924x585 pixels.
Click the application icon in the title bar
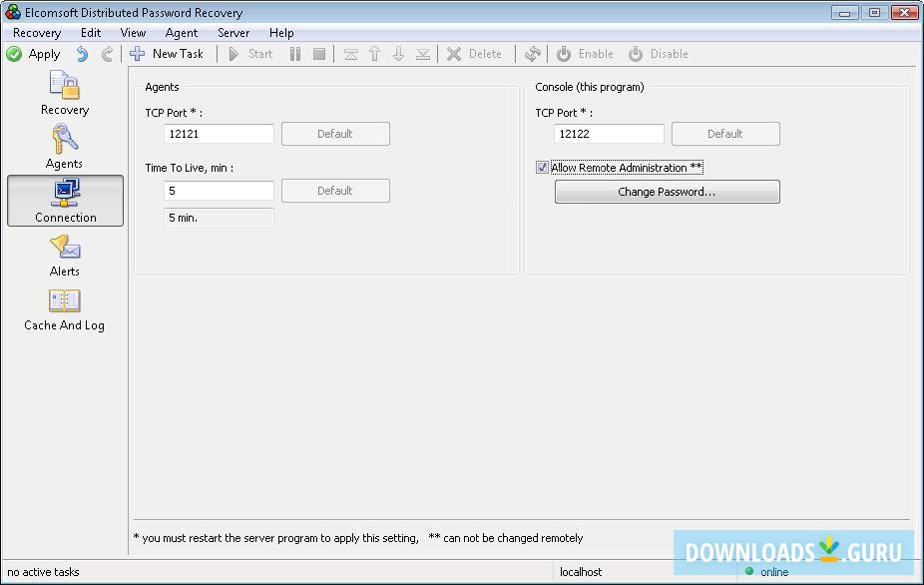point(12,12)
